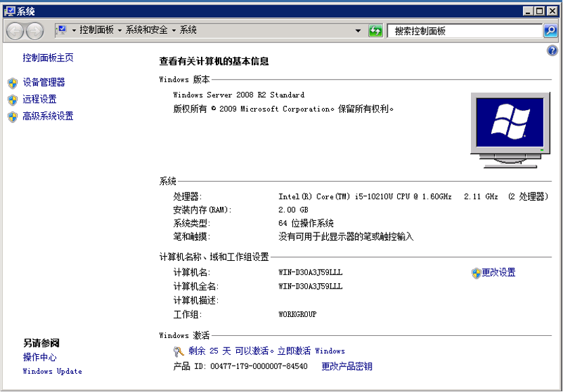The height and width of the screenshot is (392, 563).
Task: Click the '笔和触摸:' label
Action: coord(192,237)
